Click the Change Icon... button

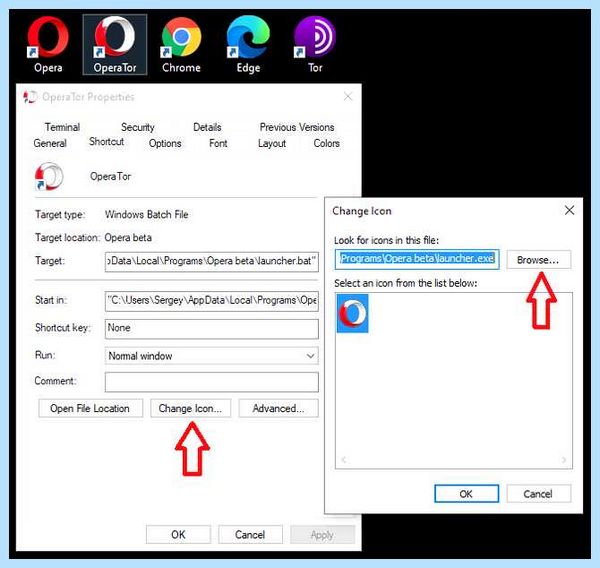pos(191,408)
